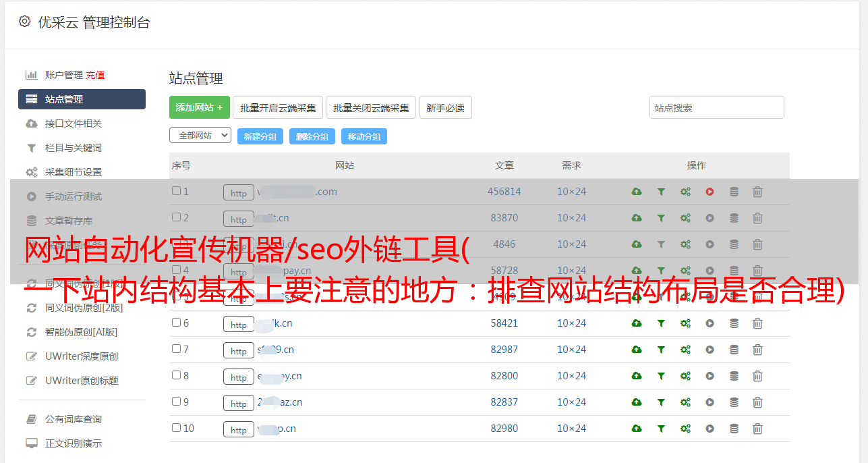
Task: Click the gear icon beside 优采云 管理控制台
Action: [24, 22]
